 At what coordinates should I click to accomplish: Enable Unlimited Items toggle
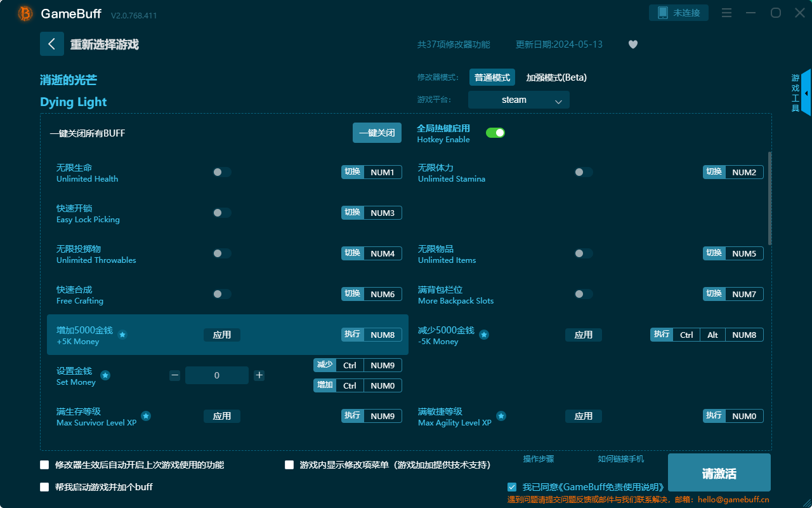click(x=583, y=253)
